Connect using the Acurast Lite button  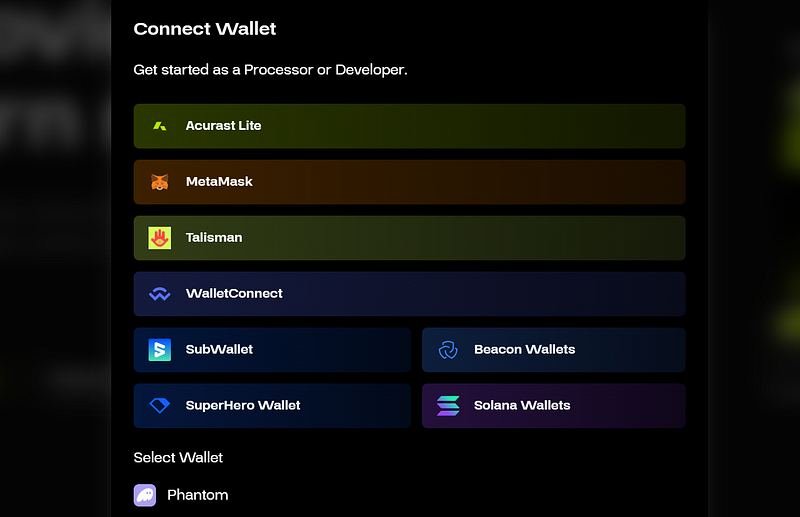click(x=409, y=126)
